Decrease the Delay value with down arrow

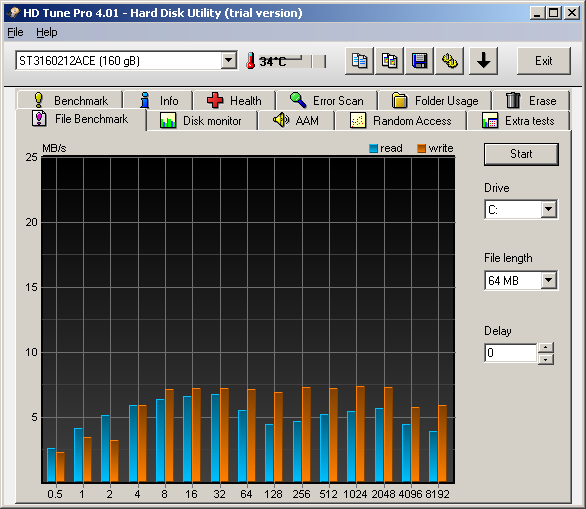(546, 359)
